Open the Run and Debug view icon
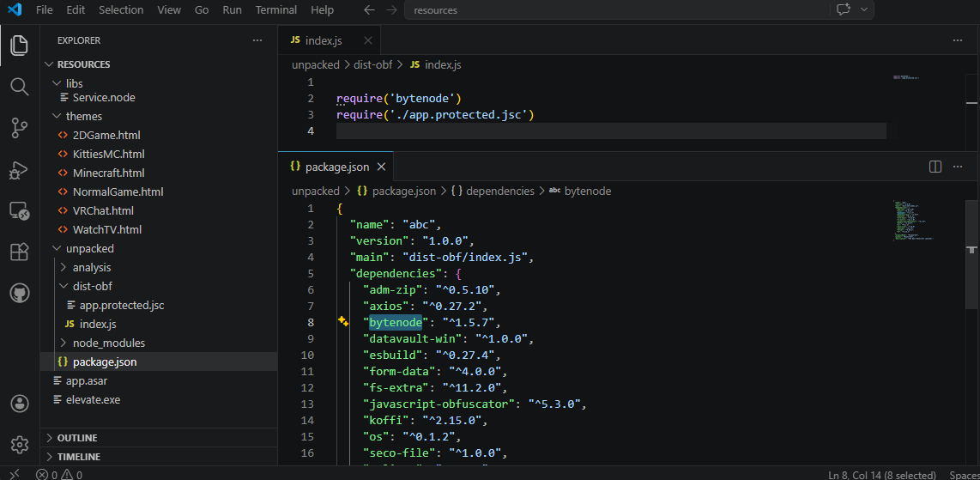Viewport: 980px width, 480px height. point(20,169)
